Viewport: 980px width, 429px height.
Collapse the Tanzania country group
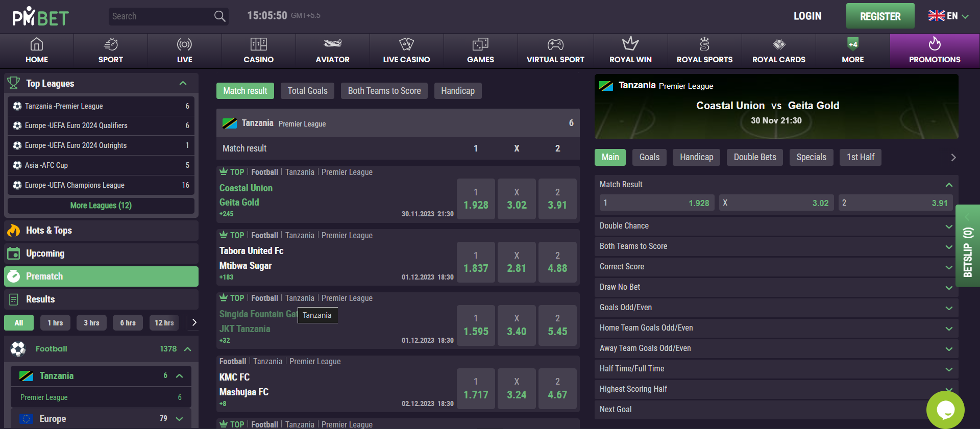coord(180,376)
